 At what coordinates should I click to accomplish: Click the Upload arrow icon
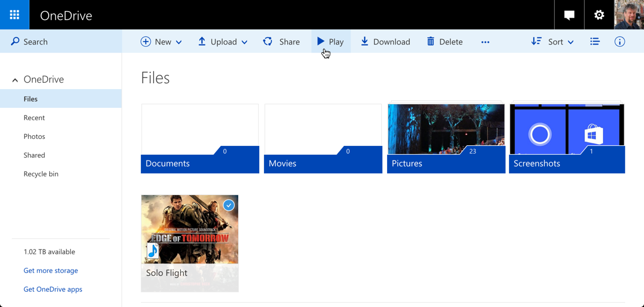202,41
